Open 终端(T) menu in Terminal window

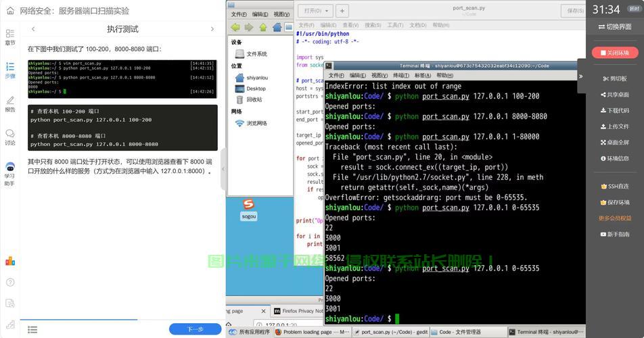pyautogui.click(x=401, y=76)
